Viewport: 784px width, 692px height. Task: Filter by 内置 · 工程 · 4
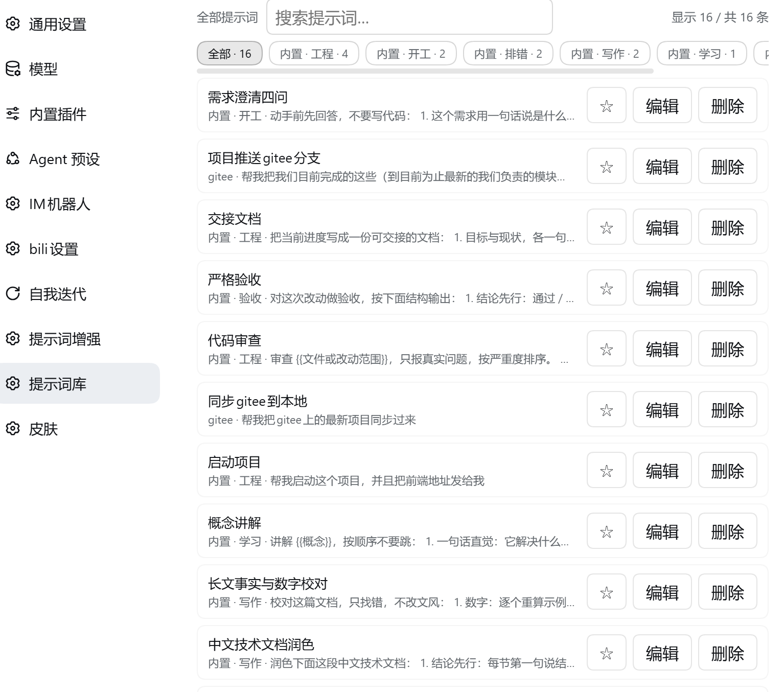point(314,54)
